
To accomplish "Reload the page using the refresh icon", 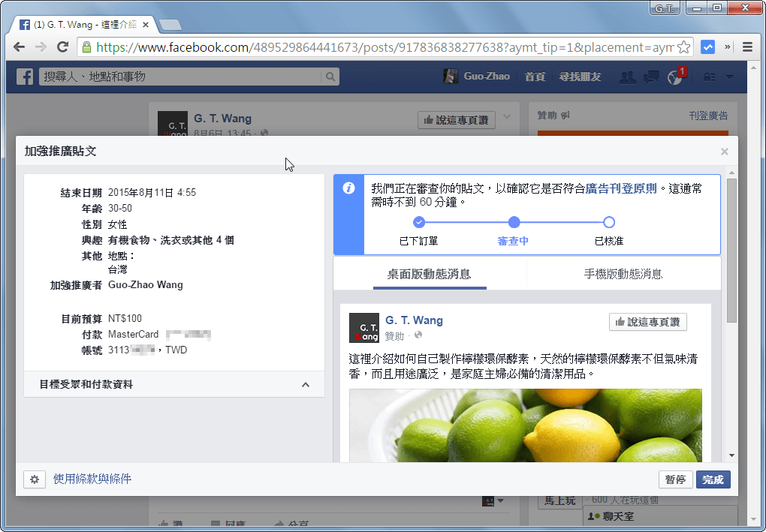I will (62, 47).
